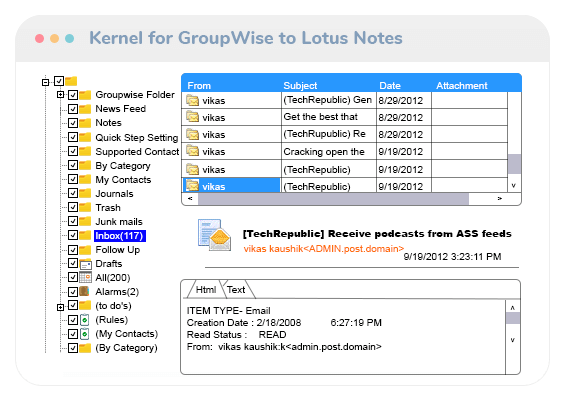This screenshot has height=401, width=565.
Task: Click the mail icon for the Get the best that row
Action: pos(192,117)
